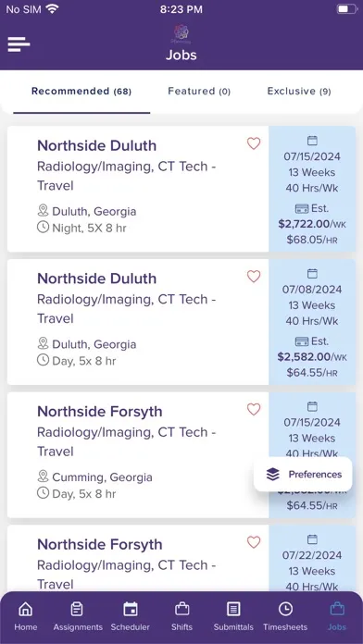
Task: Favorite Northside Duluth night-shift job heart
Action: coord(254,143)
